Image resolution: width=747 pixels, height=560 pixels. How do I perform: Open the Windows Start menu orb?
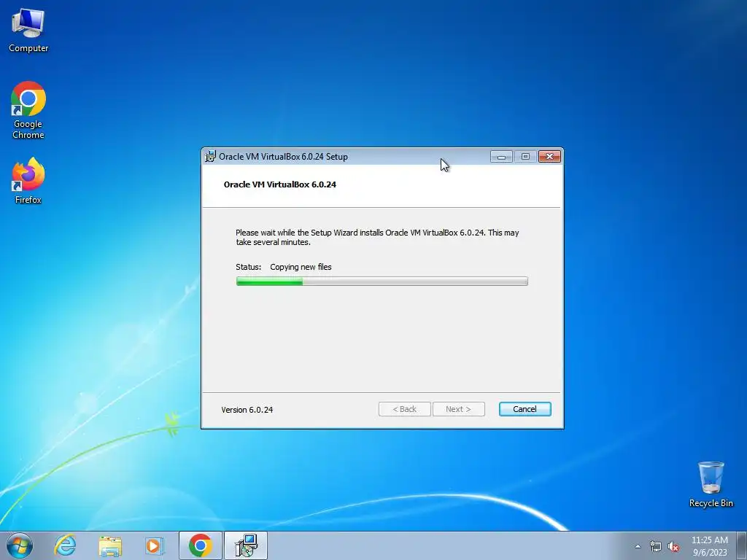20,545
